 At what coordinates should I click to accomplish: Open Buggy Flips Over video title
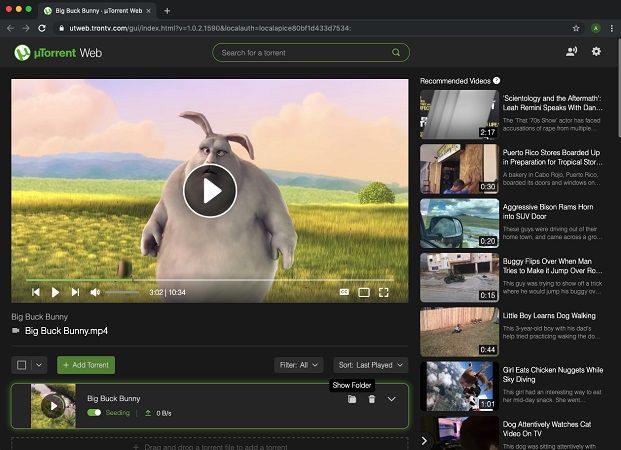pos(552,266)
